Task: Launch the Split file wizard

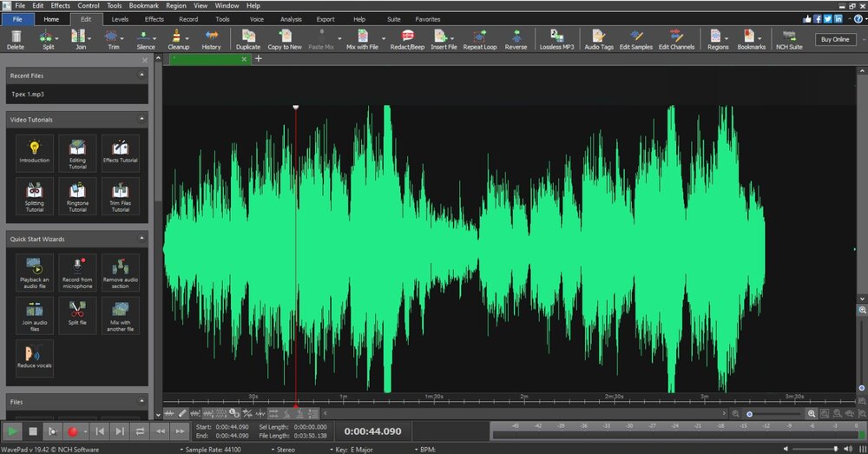Action: pos(77,315)
